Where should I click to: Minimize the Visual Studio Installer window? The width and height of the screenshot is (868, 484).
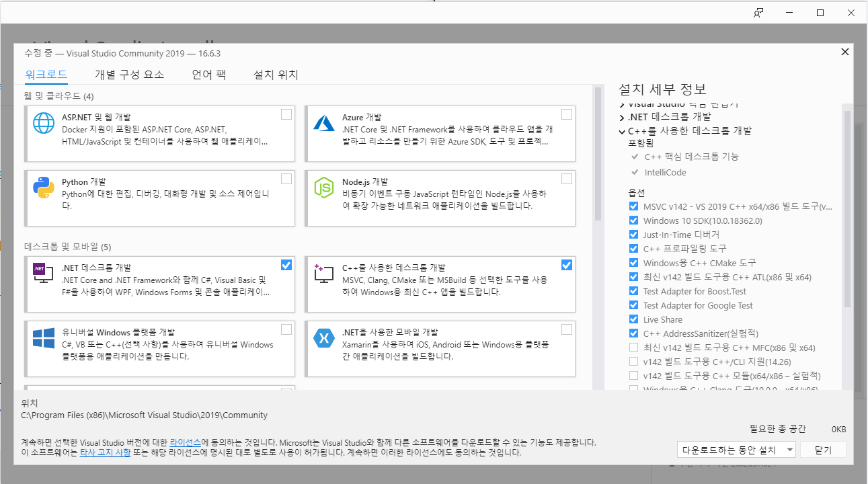point(789,13)
